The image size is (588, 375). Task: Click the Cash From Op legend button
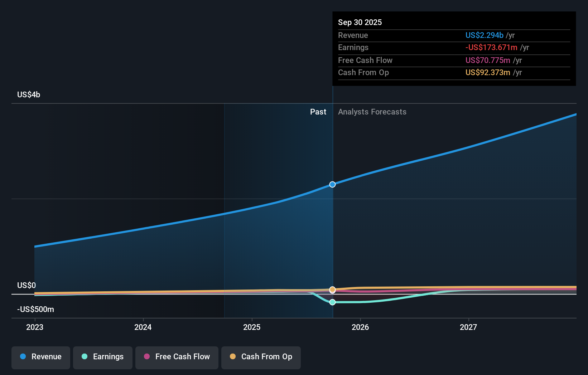[261, 357]
